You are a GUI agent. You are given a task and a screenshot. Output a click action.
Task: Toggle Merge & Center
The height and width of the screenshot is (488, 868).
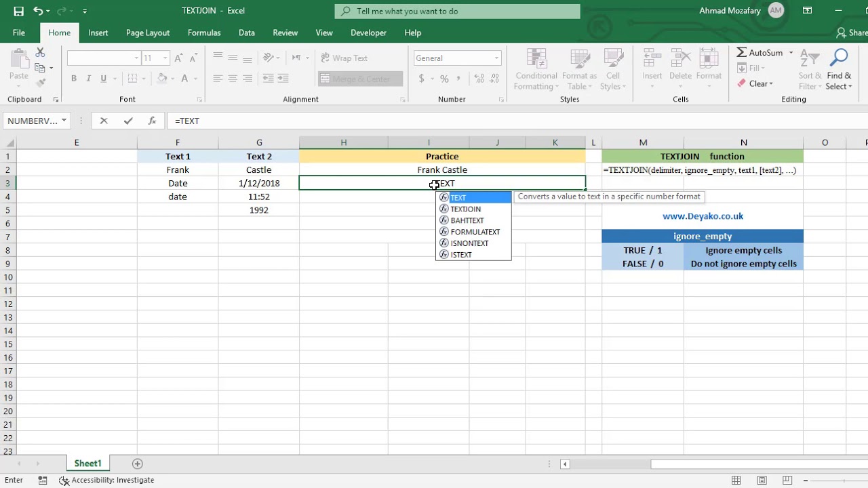(360, 79)
